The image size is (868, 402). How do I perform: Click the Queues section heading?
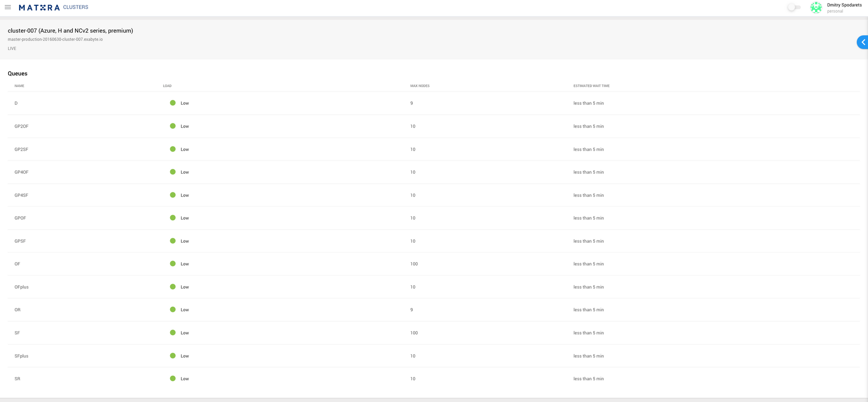tap(18, 74)
